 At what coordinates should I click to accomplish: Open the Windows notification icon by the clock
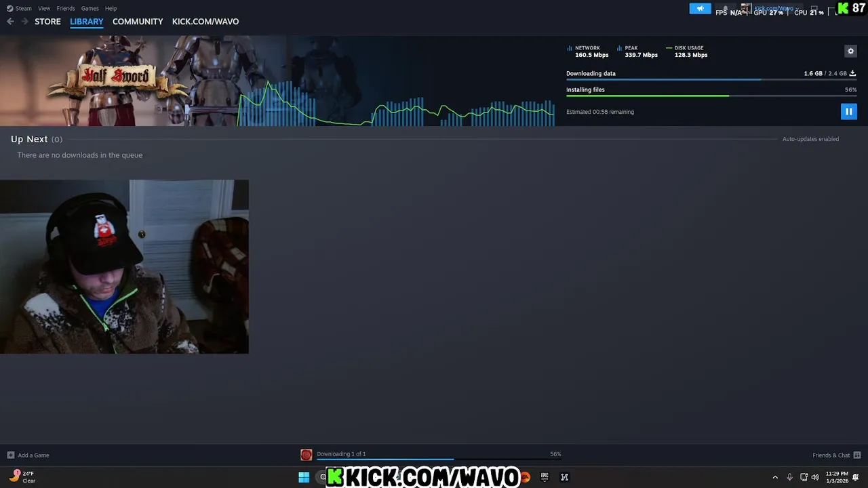coord(856,477)
